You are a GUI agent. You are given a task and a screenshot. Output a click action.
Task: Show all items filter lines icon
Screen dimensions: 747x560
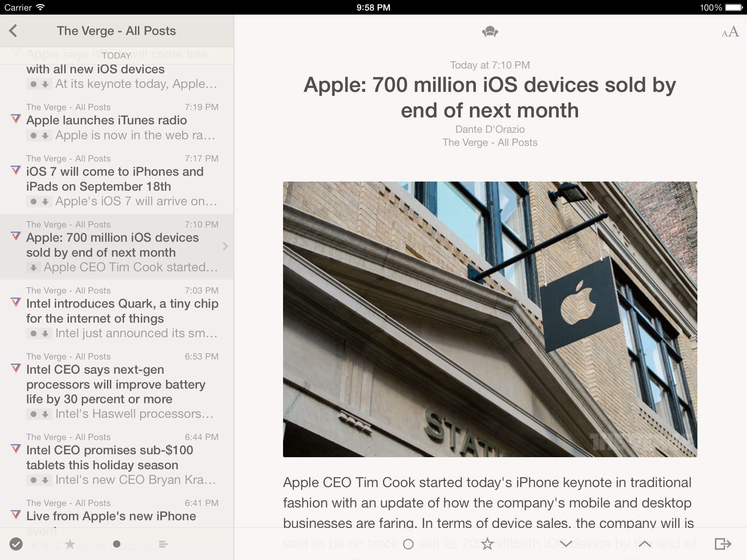coord(163,544)
